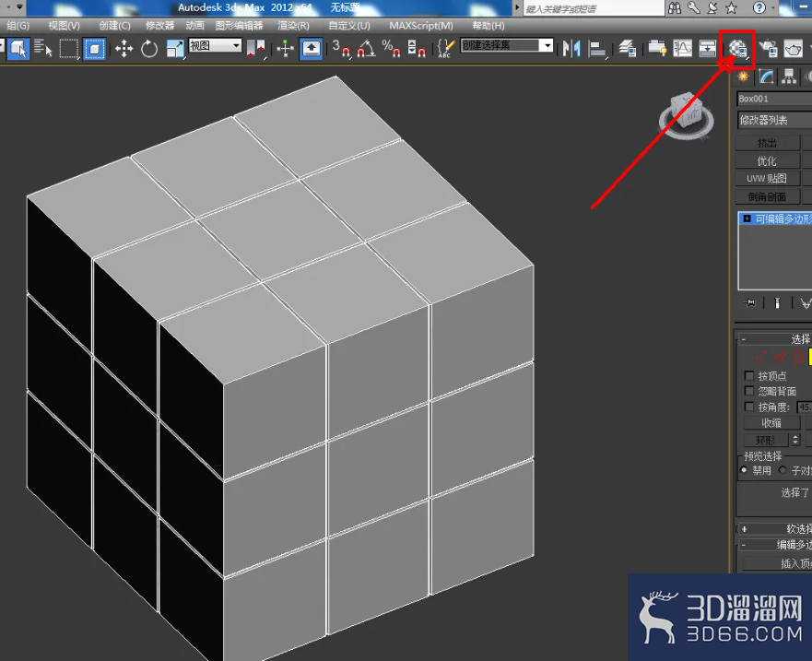Toggle Select and Manipulate

(286, 49)
